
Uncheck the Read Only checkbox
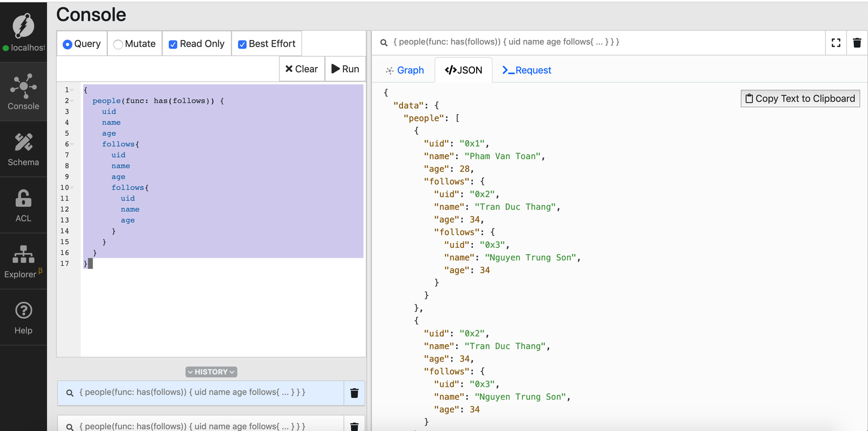[x=173, y=44]
